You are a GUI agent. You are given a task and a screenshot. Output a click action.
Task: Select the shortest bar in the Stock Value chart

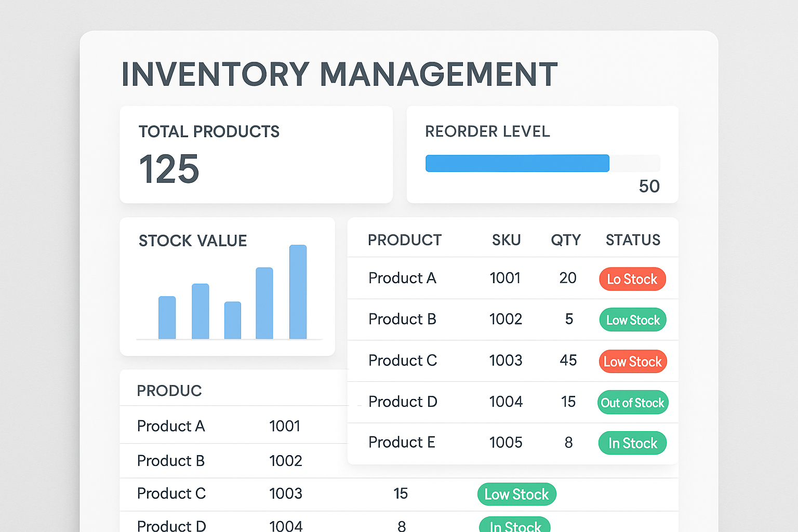232,321
